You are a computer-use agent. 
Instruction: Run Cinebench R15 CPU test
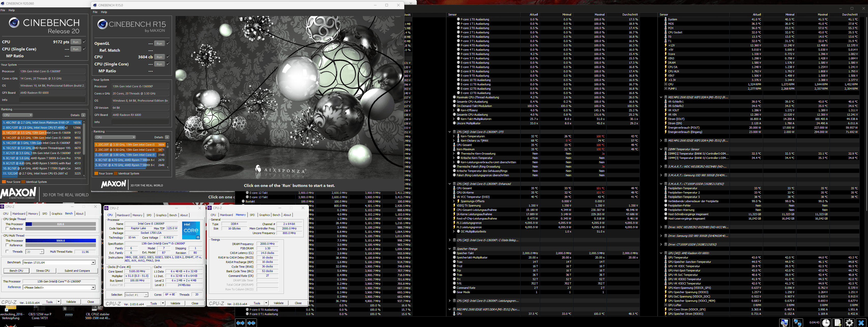point(160,57)
